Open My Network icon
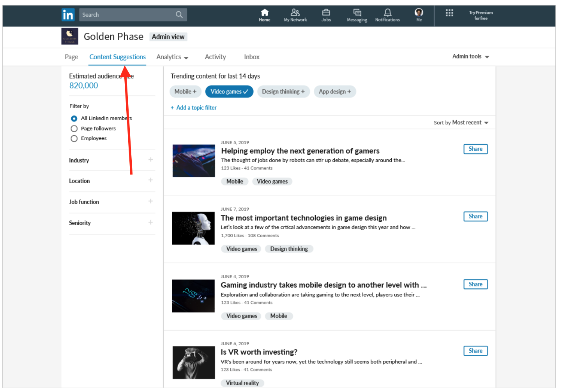The width and height of the screenshot is (562, 392). [x=295, y=13]
